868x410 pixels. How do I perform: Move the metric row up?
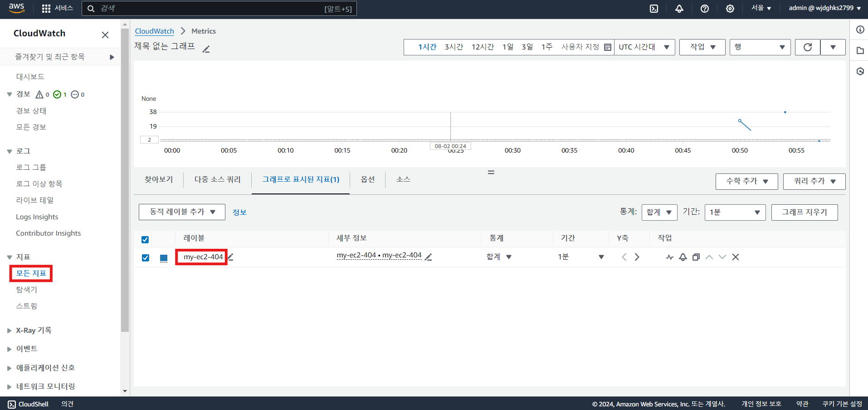tap(709, 257)
